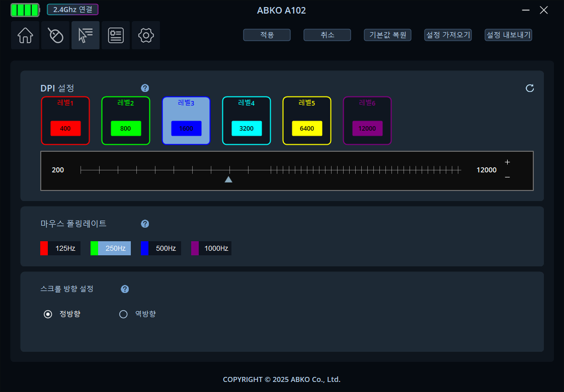Image resolution: width=564 pixels, height=392 pixels.
Task: Click the DPI slider tick track
Action: (271, 170)
